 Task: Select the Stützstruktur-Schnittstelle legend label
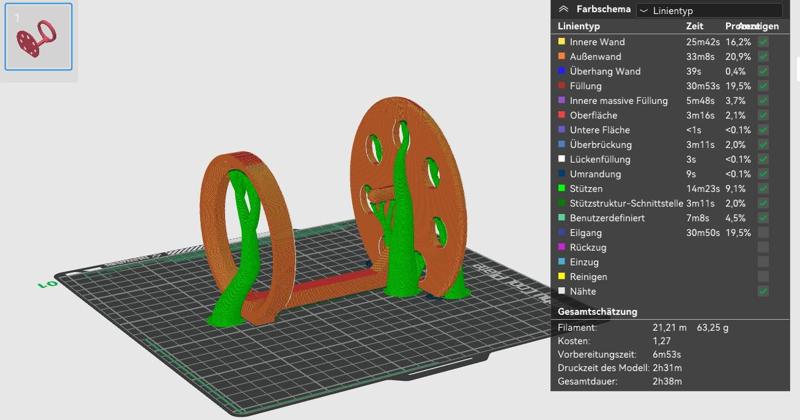tap(626, 203)
